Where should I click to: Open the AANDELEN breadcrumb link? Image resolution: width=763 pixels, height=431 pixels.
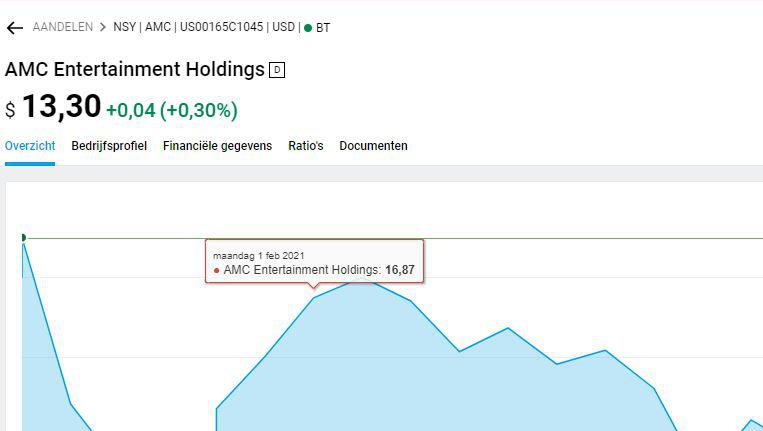pyautogui.click(x=62, y=28)
